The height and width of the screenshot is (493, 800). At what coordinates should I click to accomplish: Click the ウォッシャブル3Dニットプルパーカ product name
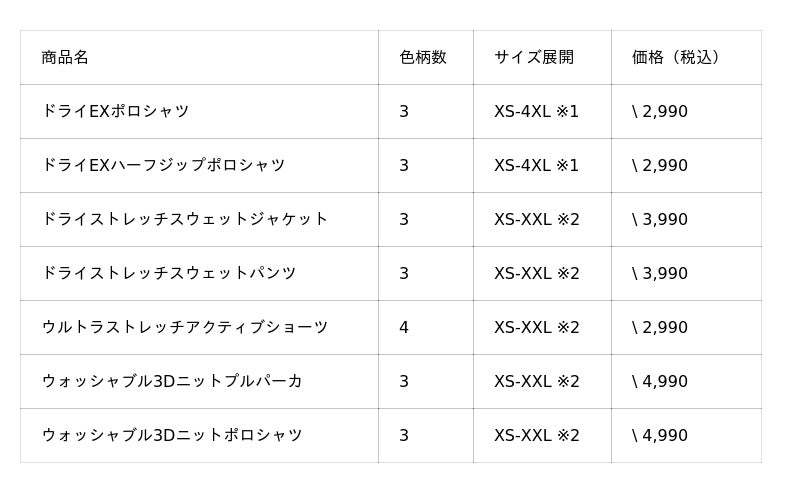point(172,381)
